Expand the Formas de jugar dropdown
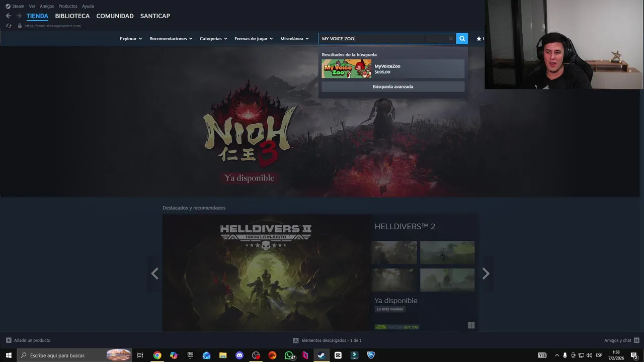The width and height of the screenshot is (644, 362). point(254,39)
